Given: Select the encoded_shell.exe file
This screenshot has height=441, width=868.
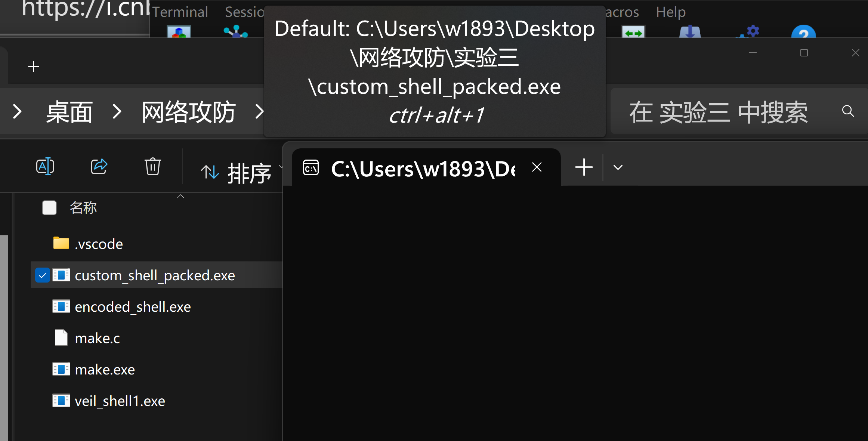Looking at the screenshot, I should click(133, 307).
